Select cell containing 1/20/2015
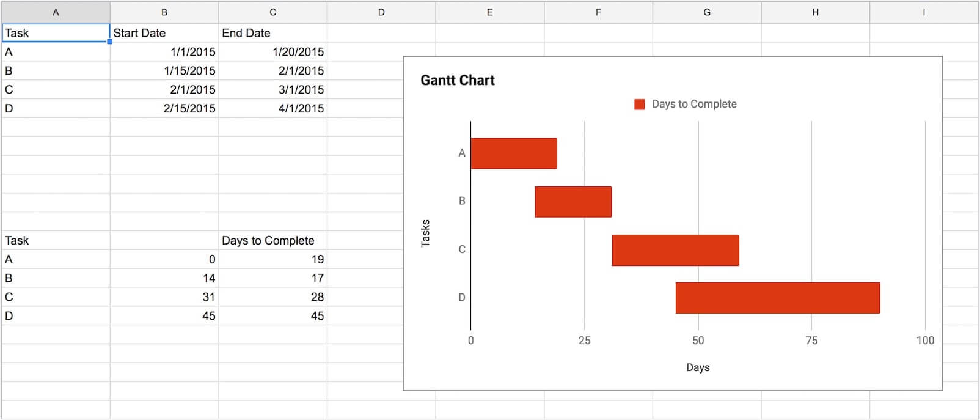980x420 pixels. click(x=273, y=52)
